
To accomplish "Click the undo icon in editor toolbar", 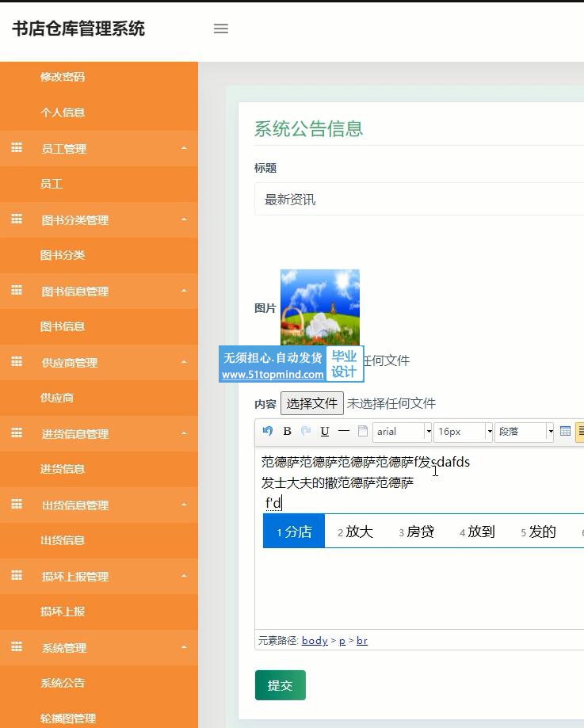I will pyautogui.click(x=268, y=431).
